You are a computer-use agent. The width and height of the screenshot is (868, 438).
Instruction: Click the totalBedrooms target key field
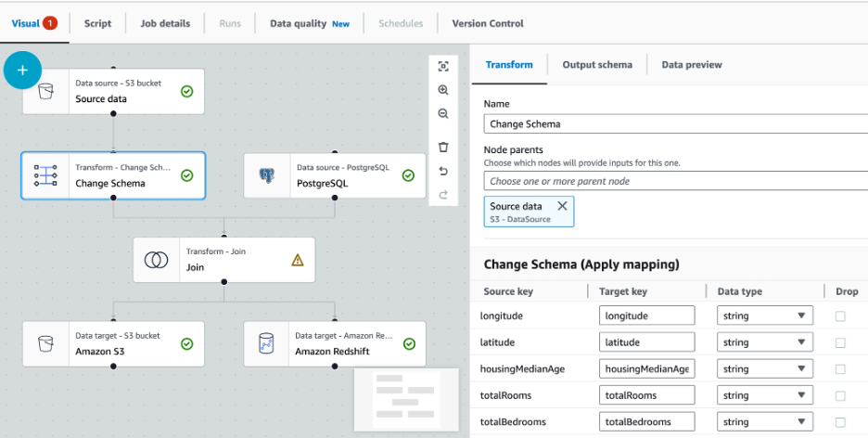point(646,422)
